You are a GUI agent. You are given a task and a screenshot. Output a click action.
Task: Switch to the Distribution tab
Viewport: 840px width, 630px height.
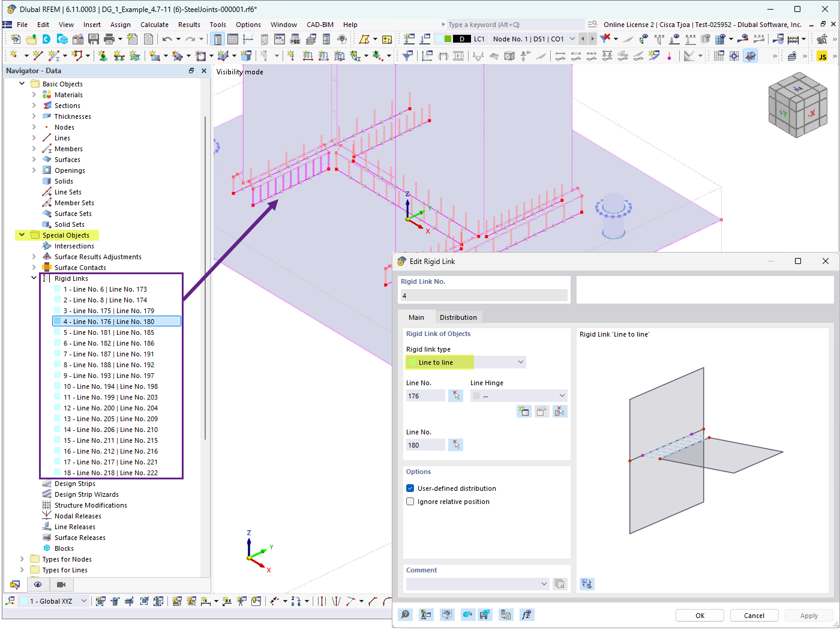458,317
